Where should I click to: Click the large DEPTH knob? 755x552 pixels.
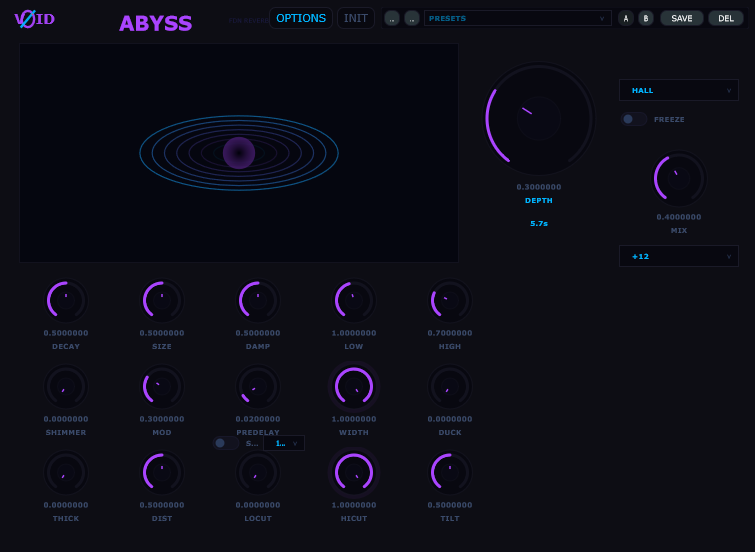[539, 118]
